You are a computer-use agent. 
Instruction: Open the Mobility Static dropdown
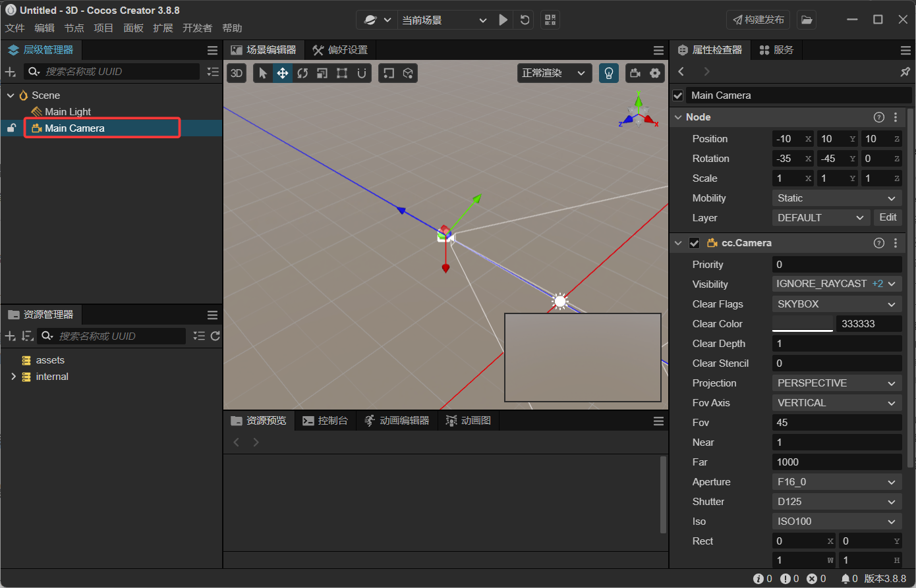click(x=837, y=198)
